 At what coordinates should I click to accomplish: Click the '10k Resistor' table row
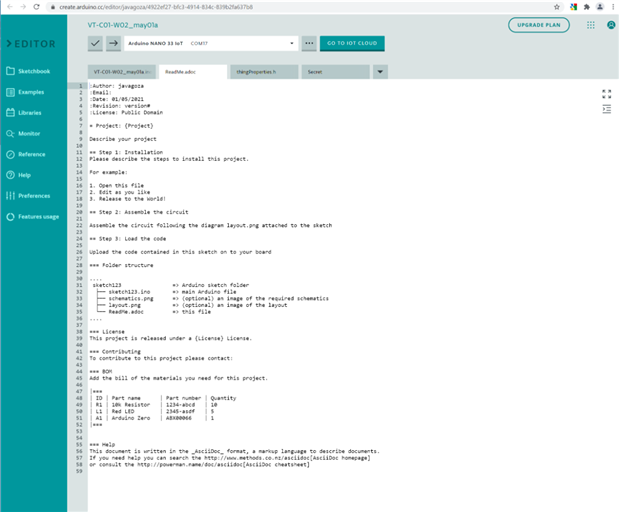154,405
